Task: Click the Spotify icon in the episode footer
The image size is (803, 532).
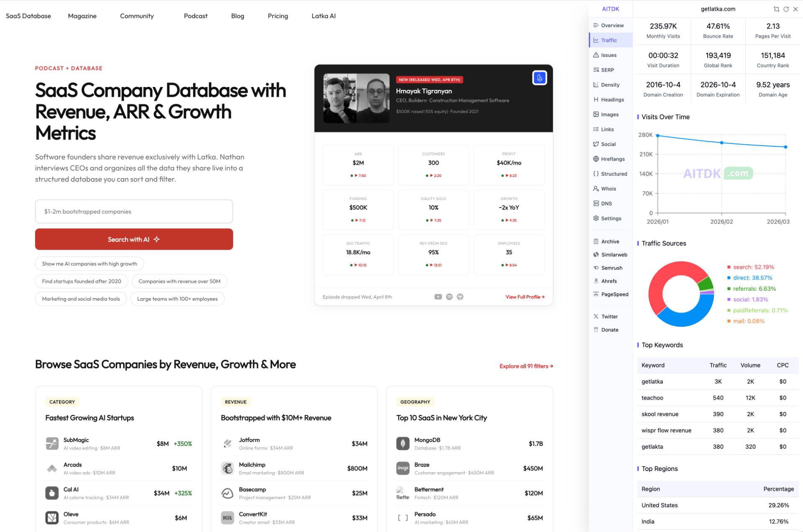Action: pyautogui.click(x=449, y=297)
